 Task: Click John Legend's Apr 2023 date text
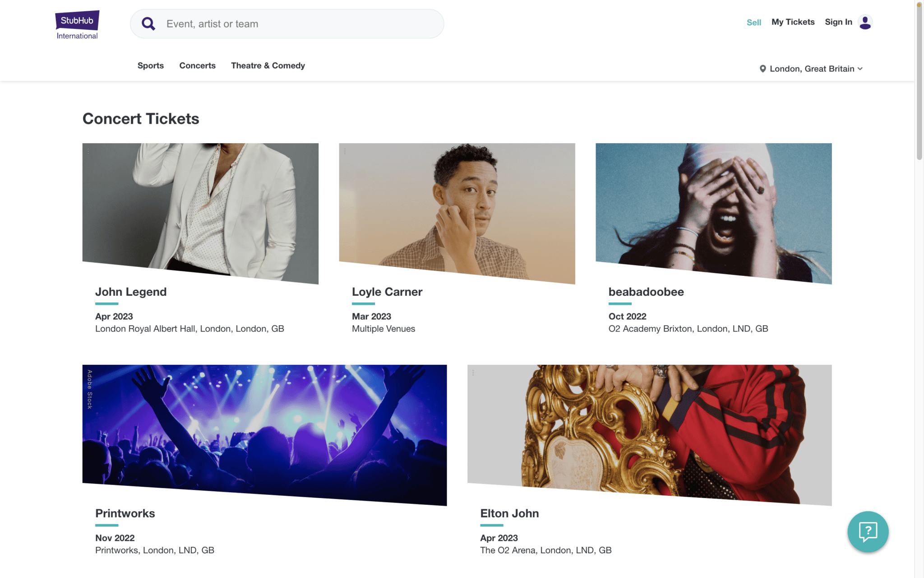click(114, 317)
